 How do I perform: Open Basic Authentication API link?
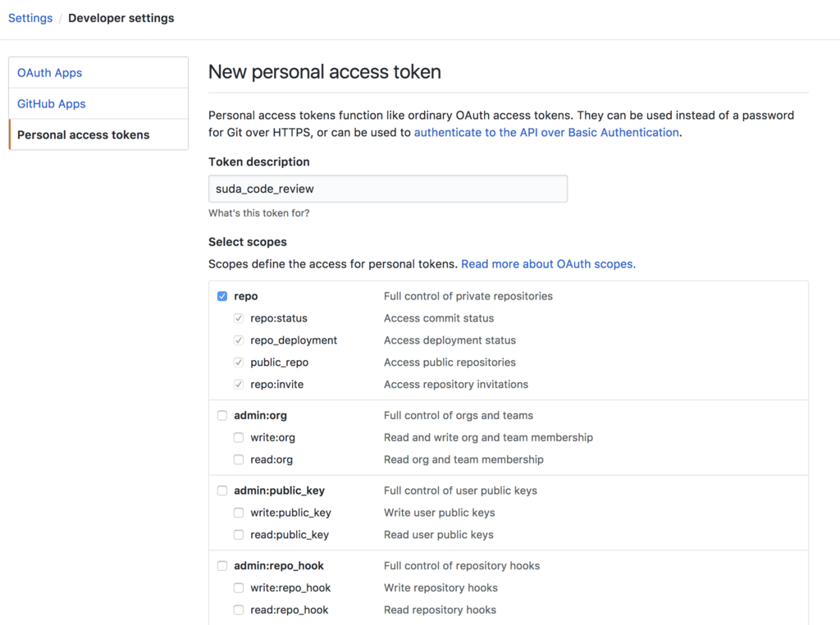(546, 132)
